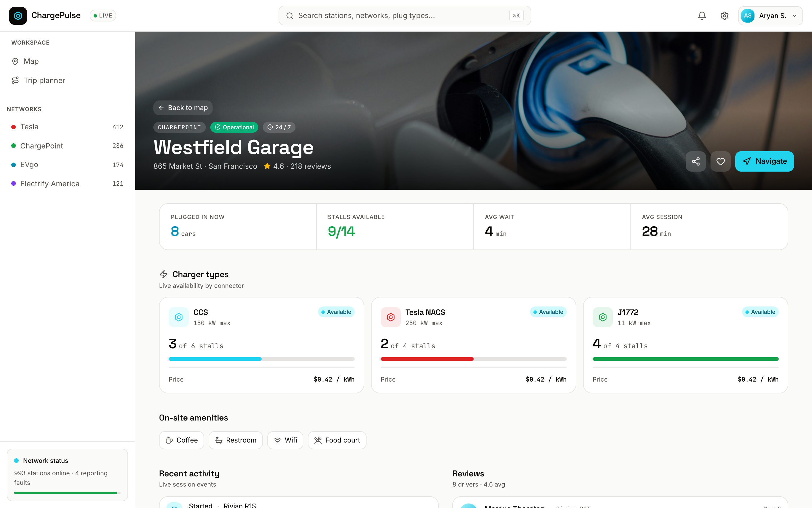Select the Avg Wait stat card
Screen dimensions: 812x508
[552, 227]
